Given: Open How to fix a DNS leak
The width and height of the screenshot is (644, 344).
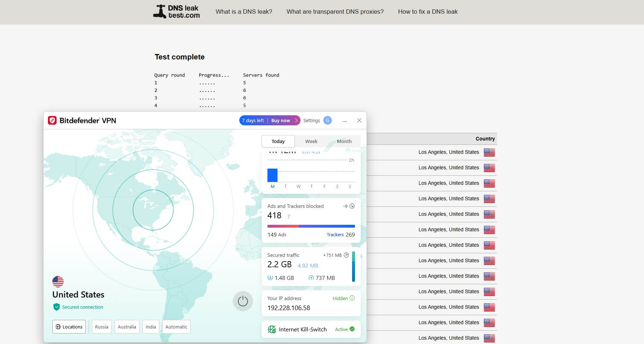Looking at the screenshot, I should [427, 12].
